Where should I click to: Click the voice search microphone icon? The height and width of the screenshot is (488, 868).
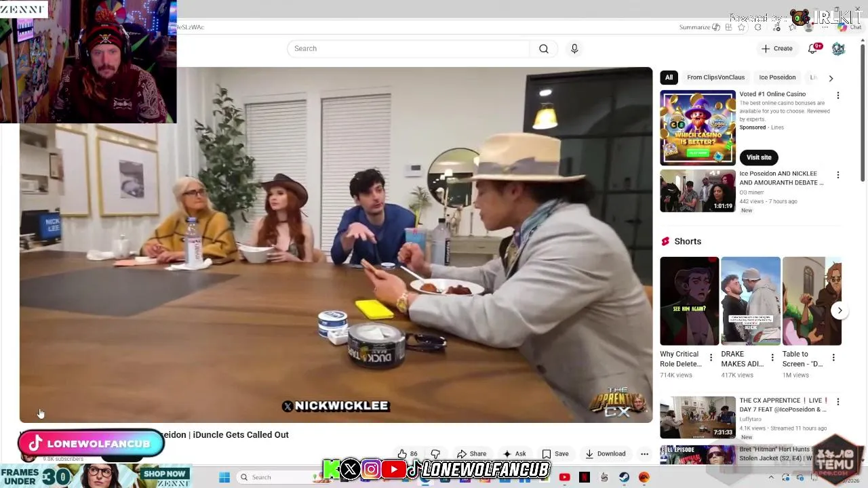pyautogui.click(x=574, y=49)
